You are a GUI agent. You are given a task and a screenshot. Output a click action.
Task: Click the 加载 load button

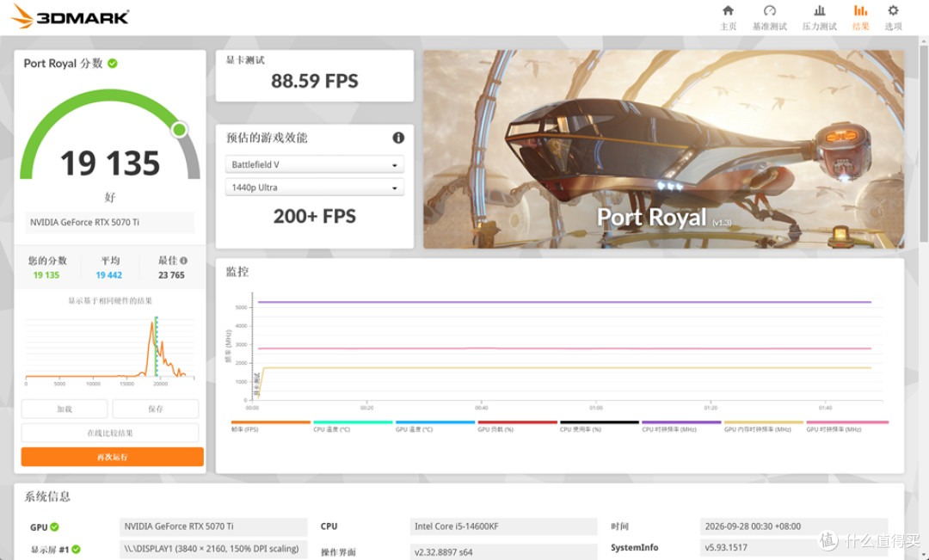click(x=65, y=409)
